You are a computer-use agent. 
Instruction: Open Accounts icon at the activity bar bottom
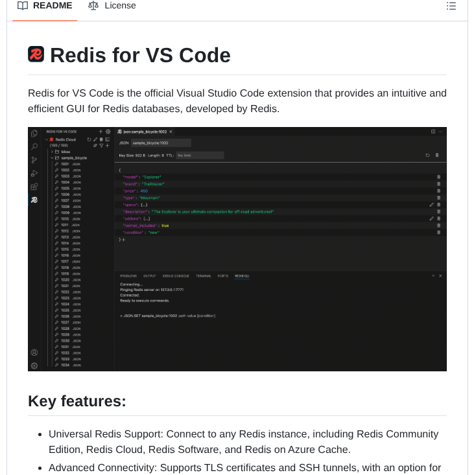click(34, 353)
